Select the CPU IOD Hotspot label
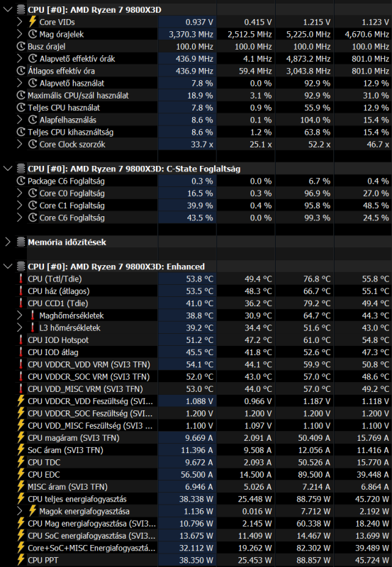Viewport: 392px width, 567px height. (x=58, y=340)
